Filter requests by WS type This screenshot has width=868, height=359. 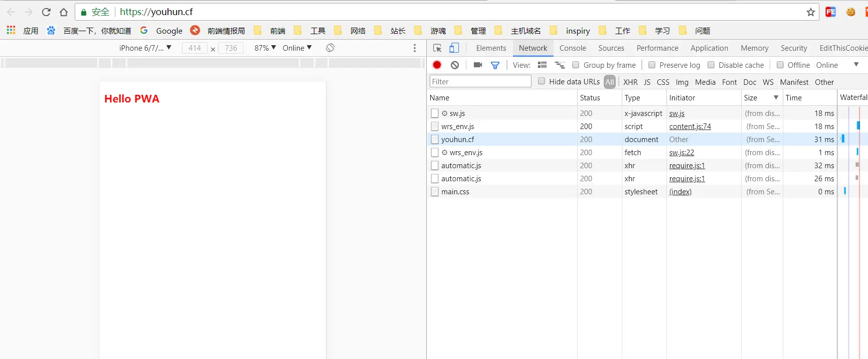(768, 82)
